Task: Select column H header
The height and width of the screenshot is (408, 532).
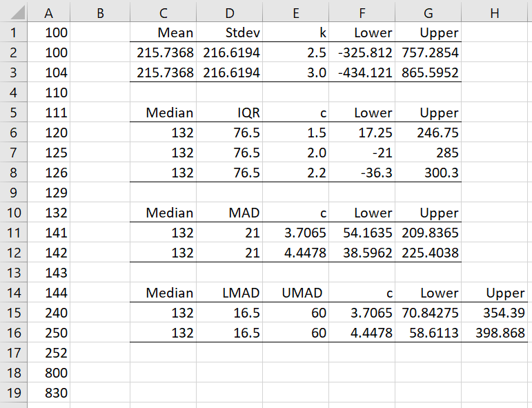Action: pos(495,12)
